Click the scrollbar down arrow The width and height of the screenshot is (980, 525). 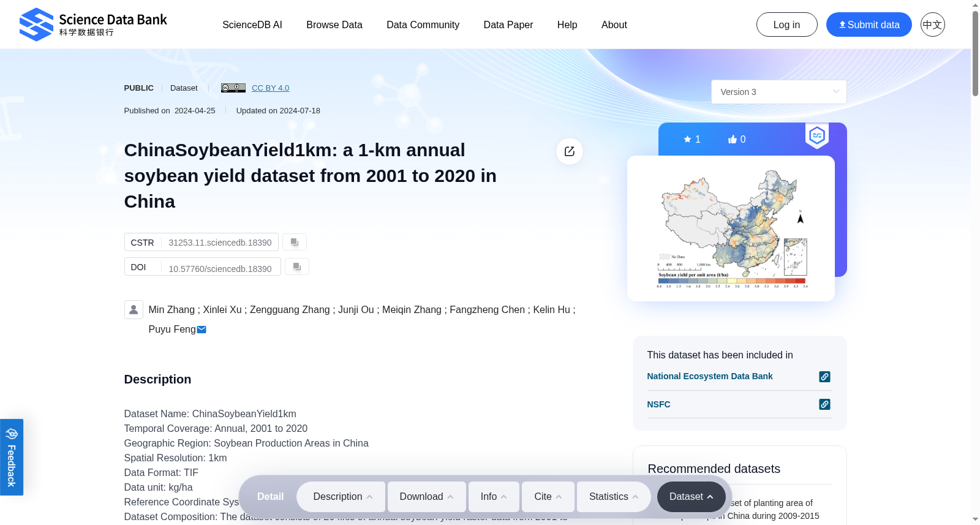975,519
